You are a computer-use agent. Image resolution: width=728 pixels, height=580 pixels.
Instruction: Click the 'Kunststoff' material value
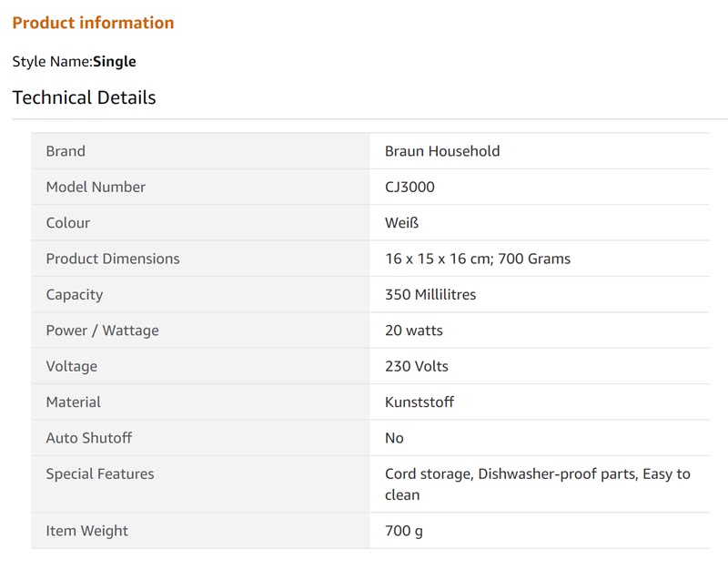(420, 402)
